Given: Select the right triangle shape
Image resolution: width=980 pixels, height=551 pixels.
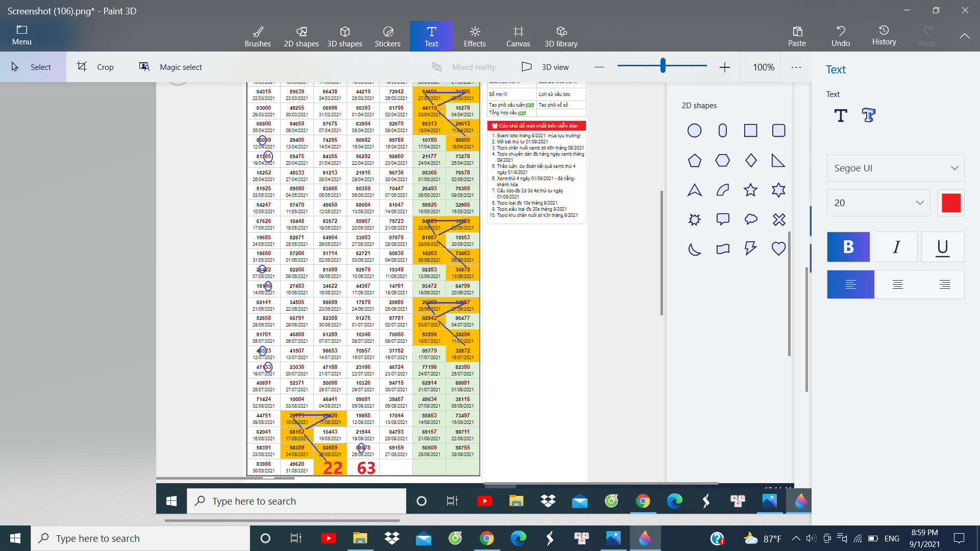Looking at the screenshot, I should click(778, 161).
